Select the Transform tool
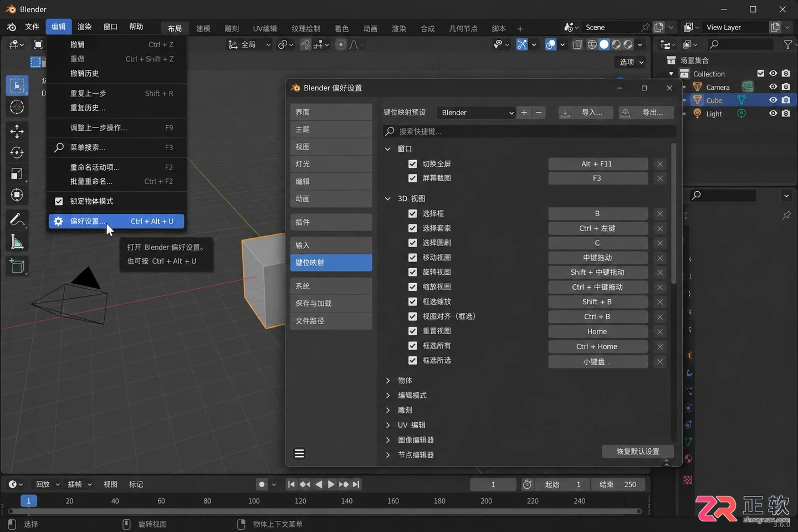Screen dimensions: 798x532 pyautogui.click(x=17, y=195)
